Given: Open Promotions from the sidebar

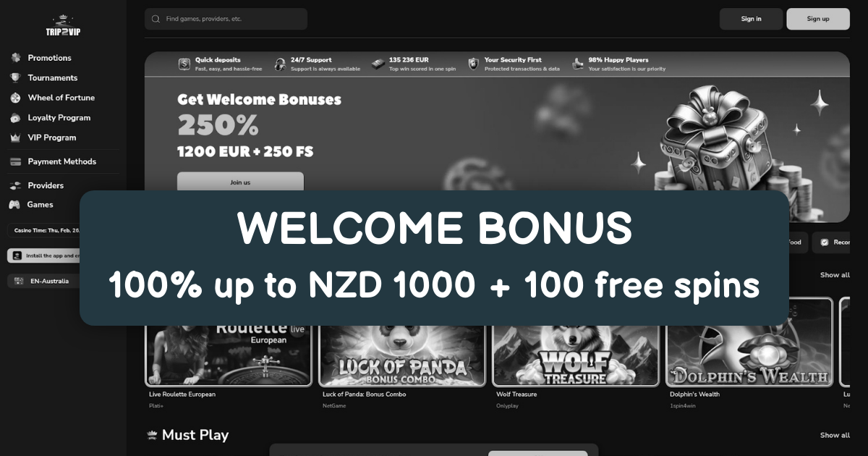Looking at the screenshot, I should click(49, 58).
